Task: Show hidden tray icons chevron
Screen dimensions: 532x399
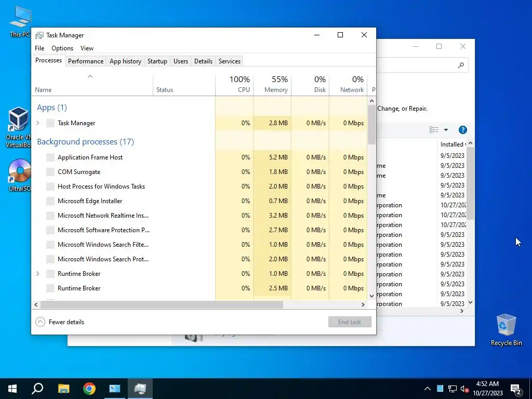Action: tap(428, 389)
